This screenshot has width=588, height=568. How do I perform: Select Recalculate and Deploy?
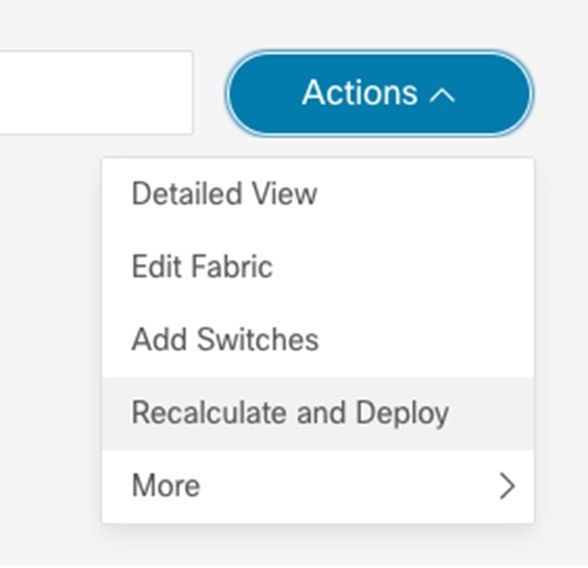[x=318, y=413]
